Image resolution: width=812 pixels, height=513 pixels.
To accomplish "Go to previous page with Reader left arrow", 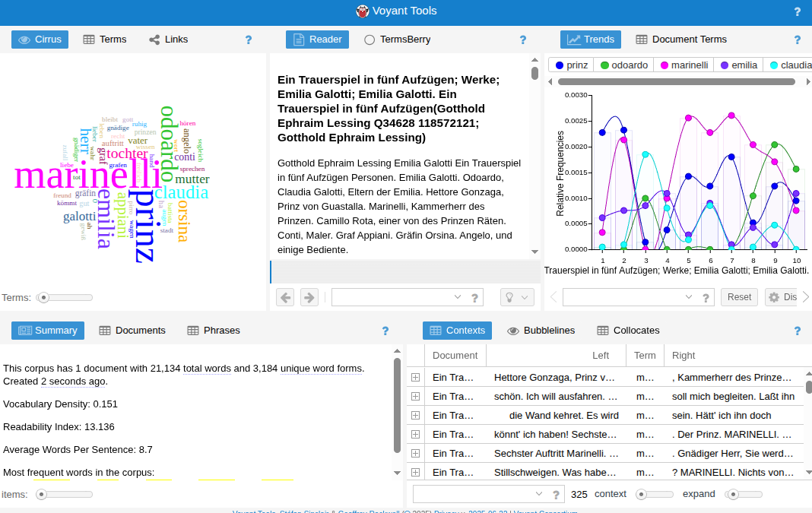I will click(x=285, y=297).
